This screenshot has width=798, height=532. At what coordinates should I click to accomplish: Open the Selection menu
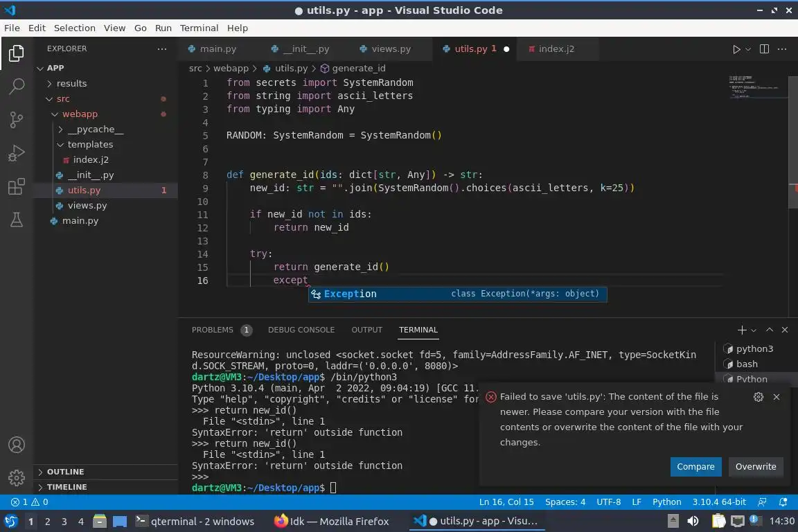74,28
